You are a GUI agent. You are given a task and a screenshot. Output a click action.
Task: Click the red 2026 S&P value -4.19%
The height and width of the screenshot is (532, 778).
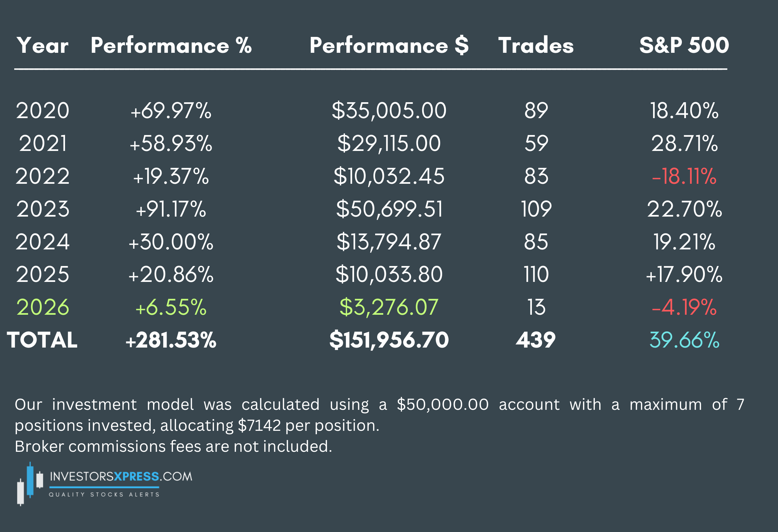[x=684, y=307]
